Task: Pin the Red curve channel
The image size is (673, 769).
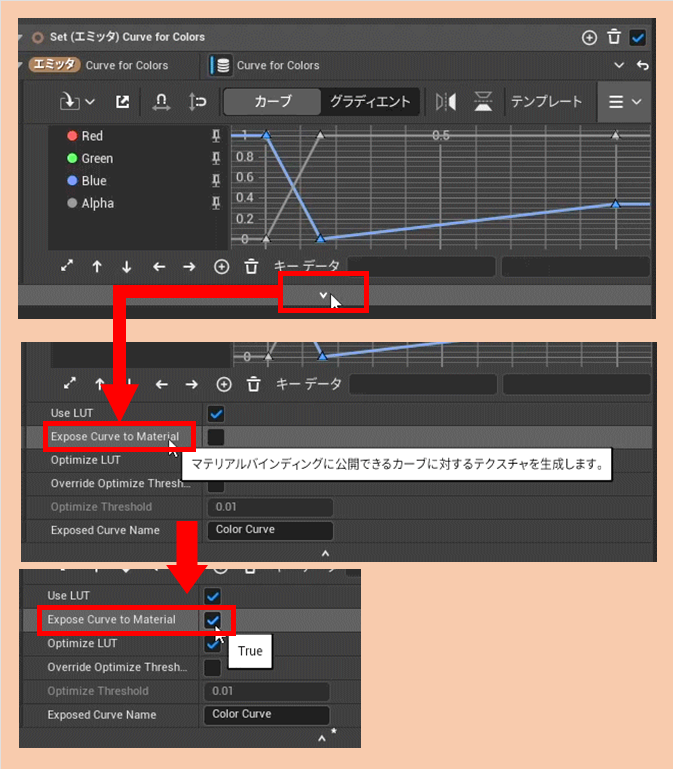Action: pos(216,136)
